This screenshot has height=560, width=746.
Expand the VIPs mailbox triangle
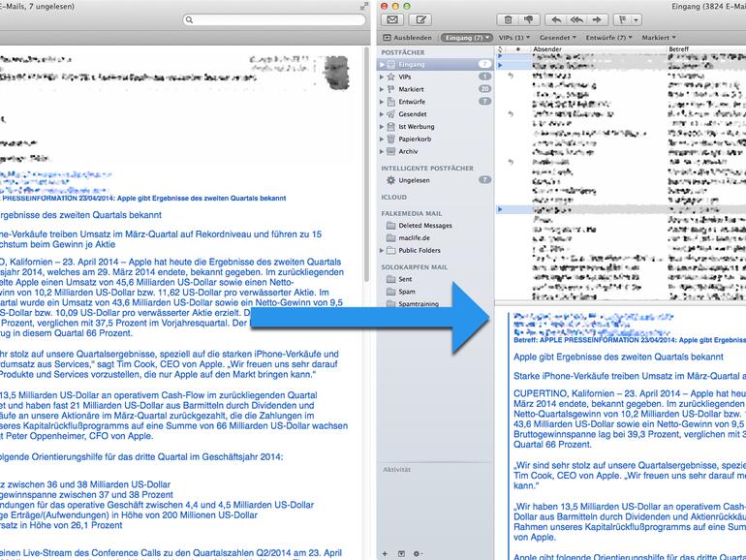(382, 77)
